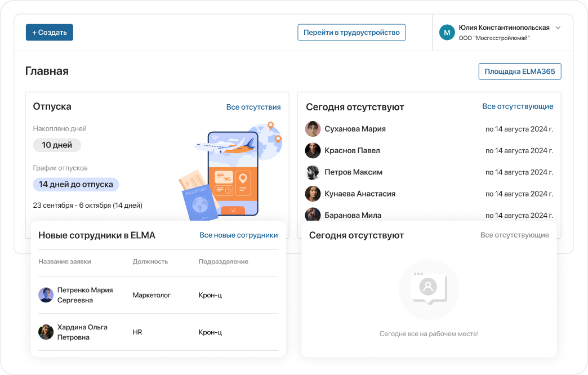The height and width of the screenshot is (375, 588).
Task: Open Площадка ELMA365 button
Action: [519, 72]
